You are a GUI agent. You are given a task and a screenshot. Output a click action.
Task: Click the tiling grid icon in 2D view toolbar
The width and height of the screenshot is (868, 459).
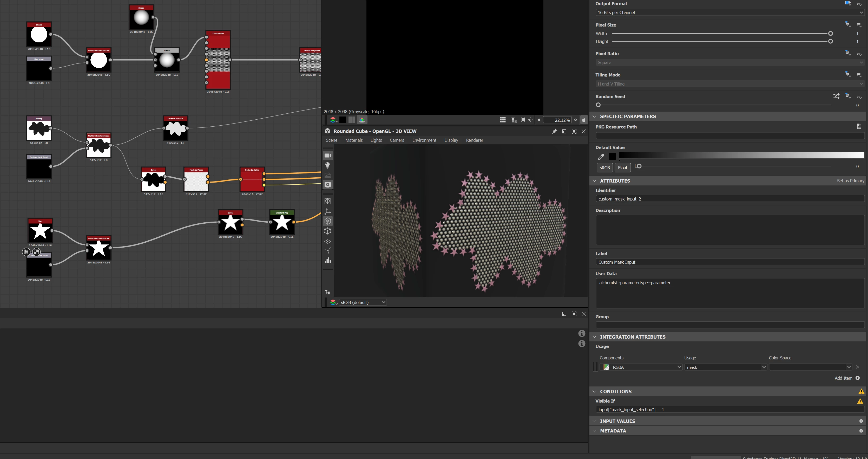pyautogui.click(x=502, y=120)
